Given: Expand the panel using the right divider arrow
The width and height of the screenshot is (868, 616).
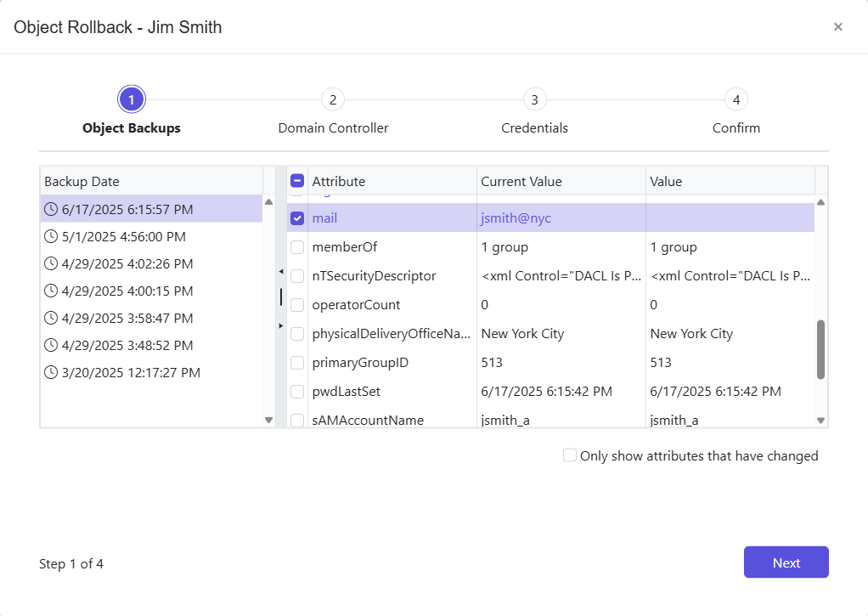Looking at the screenshot, I should pos(281,325).
